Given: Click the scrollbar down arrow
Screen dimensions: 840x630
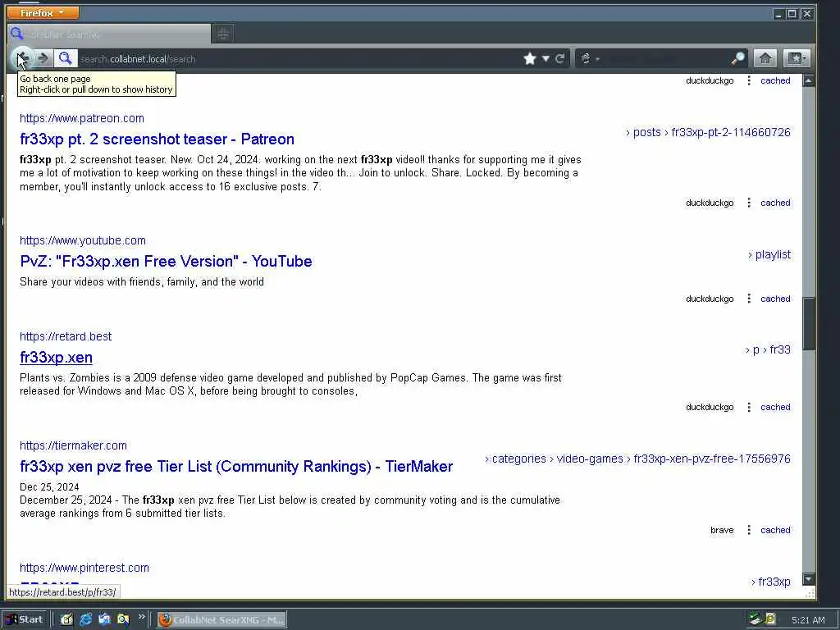Looking at the screenshot, I should 808,579.
